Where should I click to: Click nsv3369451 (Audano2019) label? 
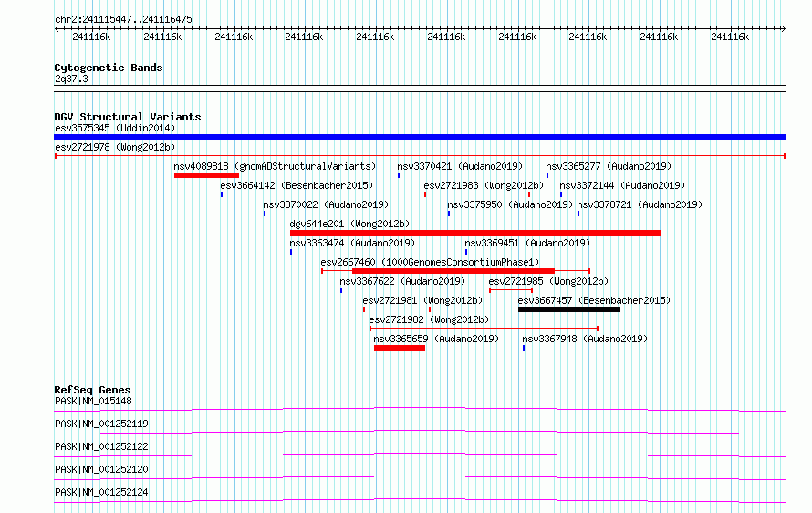[x=527, y=243]
